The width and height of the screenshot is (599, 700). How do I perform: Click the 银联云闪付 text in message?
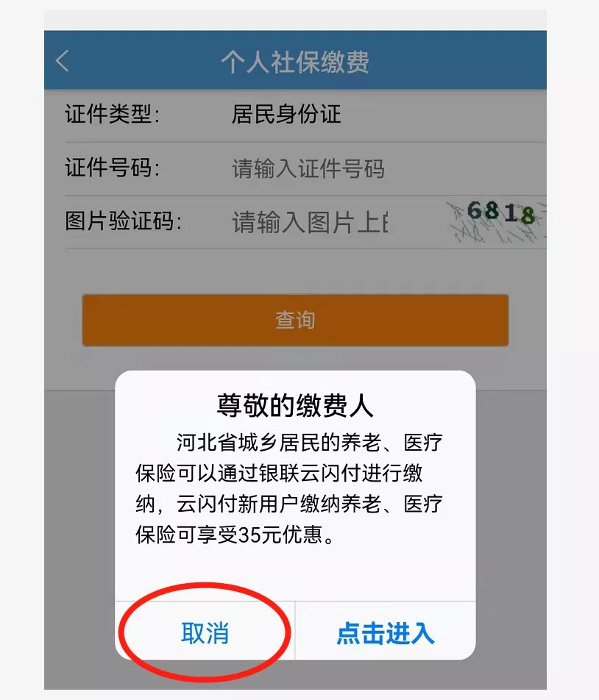click(309, 474)
